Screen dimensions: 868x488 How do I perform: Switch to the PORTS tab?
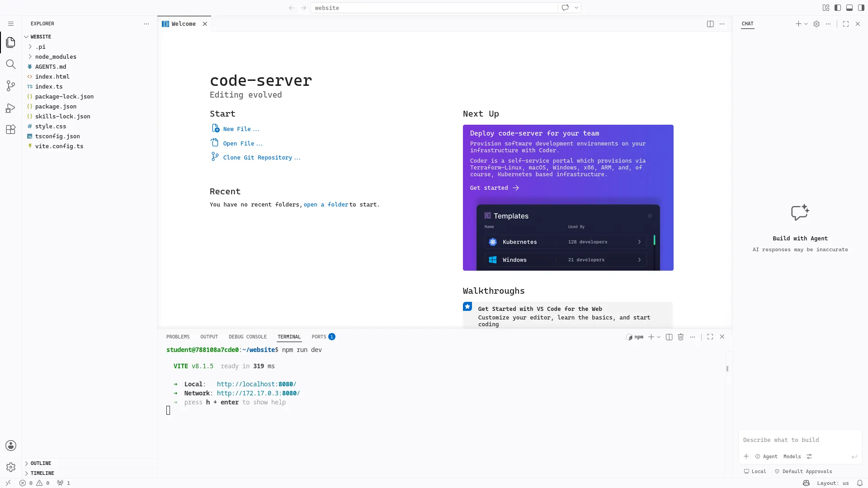point(323,337)
